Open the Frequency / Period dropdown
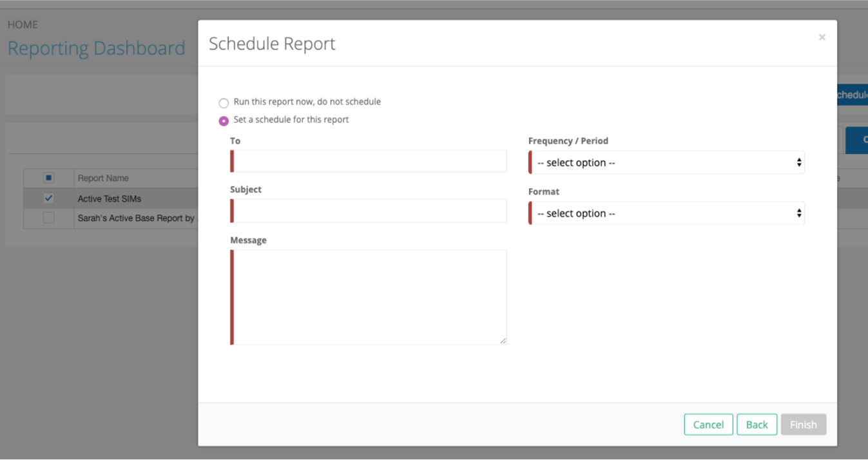Screen dimensions: 868x460 tap(666, 162)
